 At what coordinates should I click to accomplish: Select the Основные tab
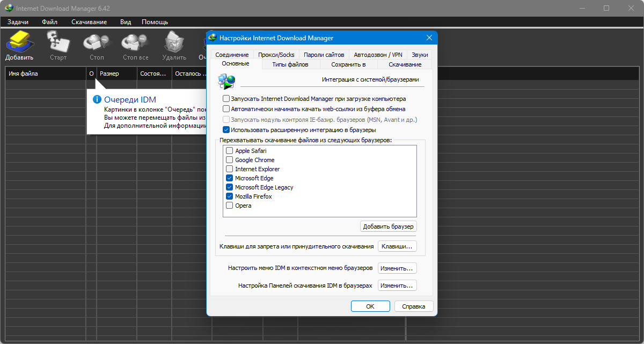236,64
